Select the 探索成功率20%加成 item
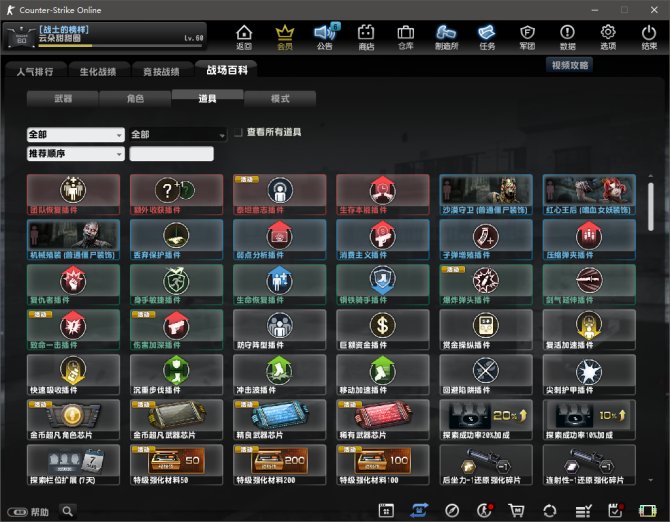 (x=486, y=419)
